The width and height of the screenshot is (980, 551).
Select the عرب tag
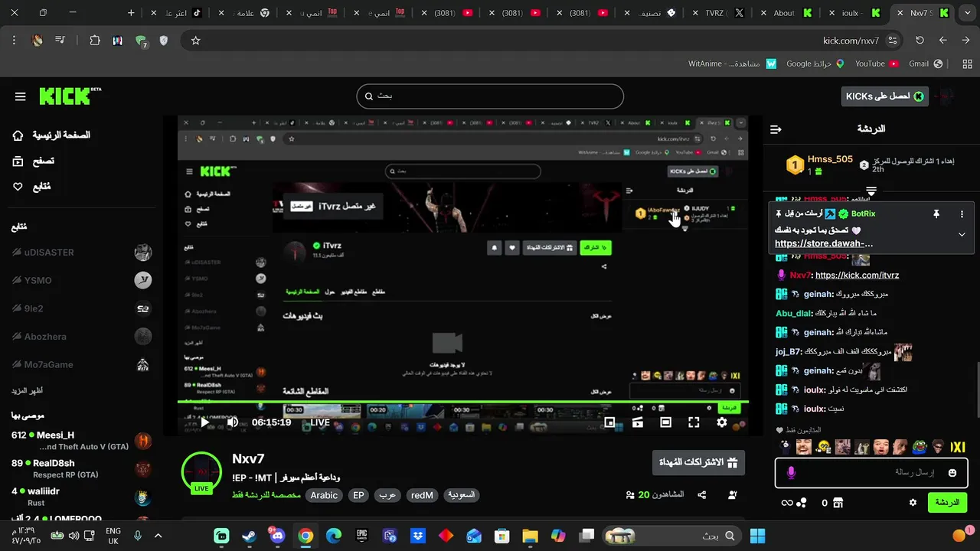coord(388,495)
